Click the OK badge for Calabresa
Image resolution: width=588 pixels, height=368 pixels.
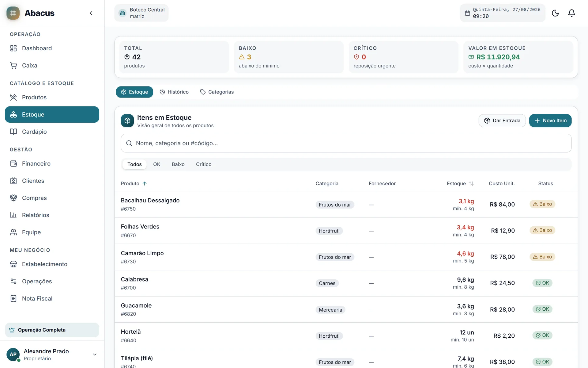click(x=542, y=283)
